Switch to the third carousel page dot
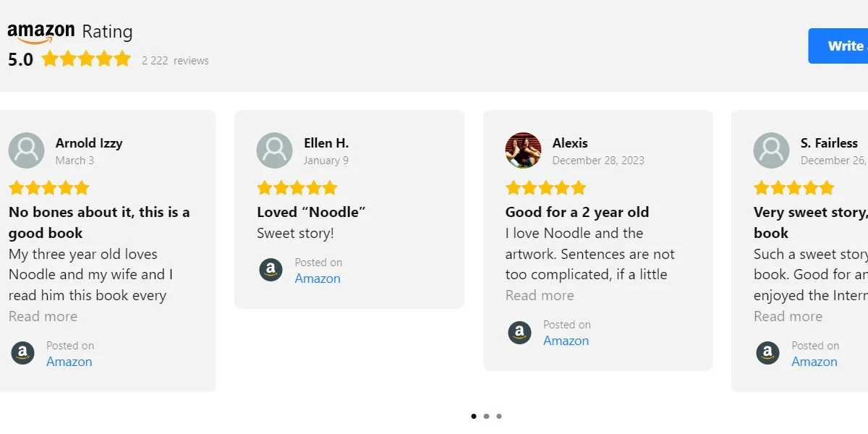The height and width of the screenshot is (434, 868). 499,416
